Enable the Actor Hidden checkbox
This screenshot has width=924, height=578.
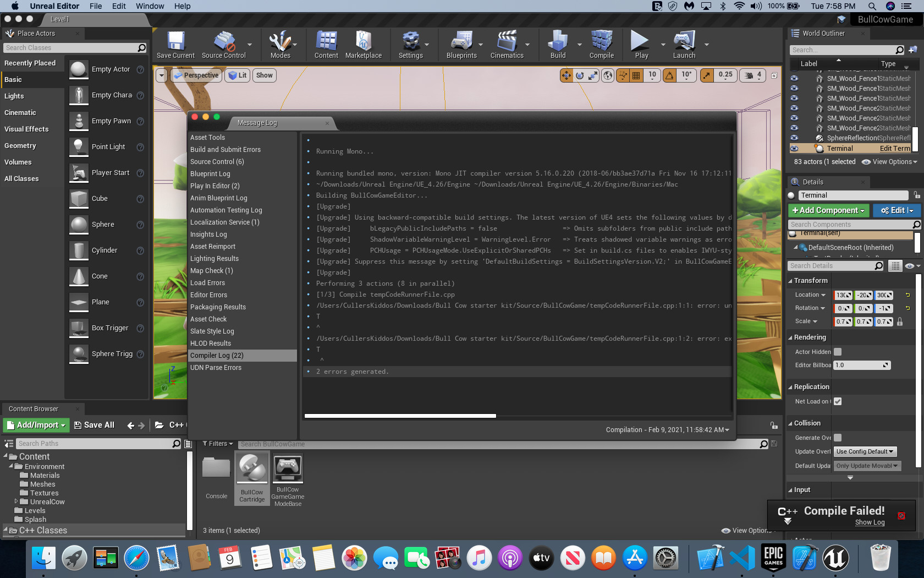click(837, 351)
